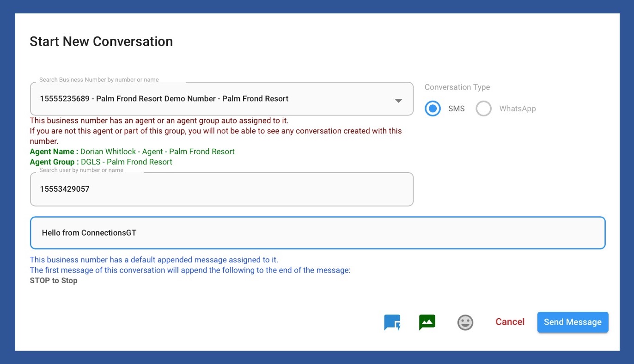
Task: Open the quick reply template icon
Action: pyautogui.click(x=392, y=322)
